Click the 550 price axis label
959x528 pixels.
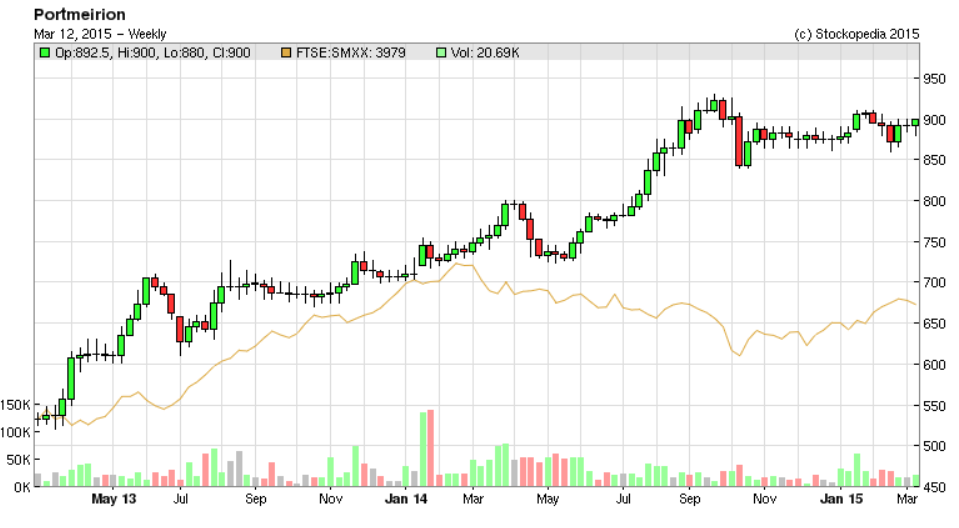934,406
